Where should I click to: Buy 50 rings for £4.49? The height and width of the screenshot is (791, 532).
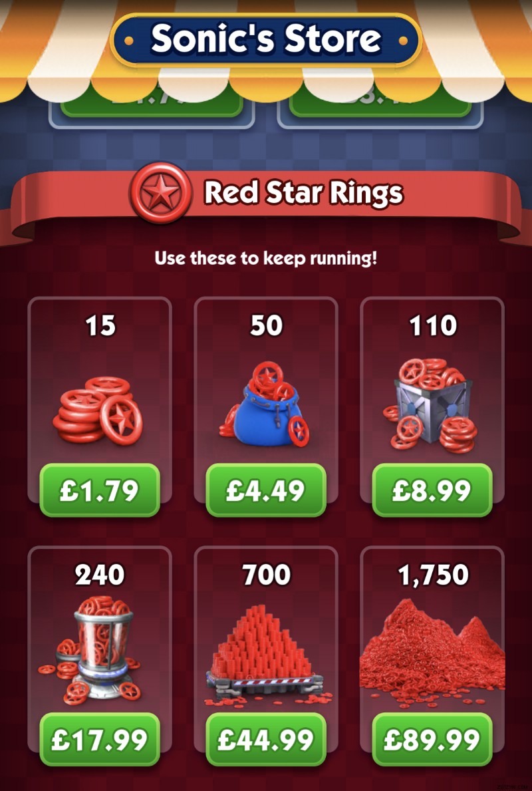pyautogui.click(x=266, y=490)
